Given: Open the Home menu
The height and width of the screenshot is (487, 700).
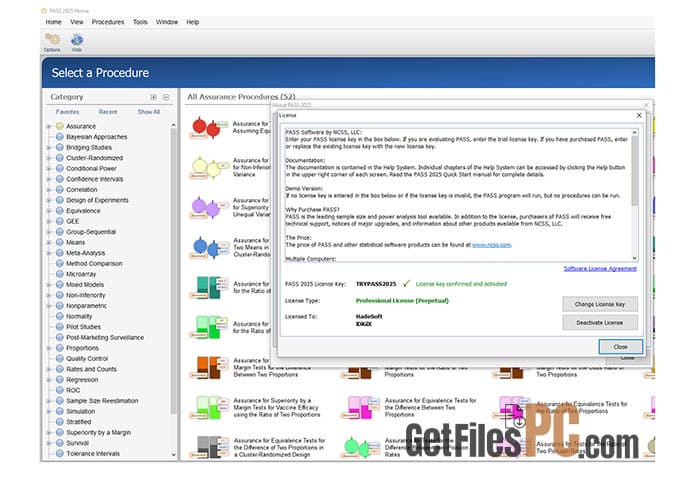Looking at the screenshot, I should pos(54,22).
